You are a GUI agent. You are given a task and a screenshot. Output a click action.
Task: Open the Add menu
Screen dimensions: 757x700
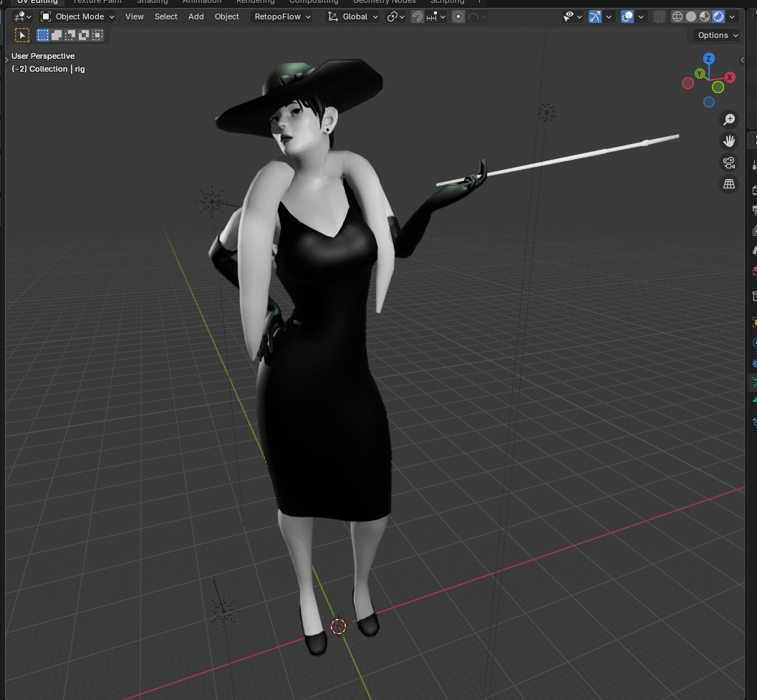click(196, 17)
